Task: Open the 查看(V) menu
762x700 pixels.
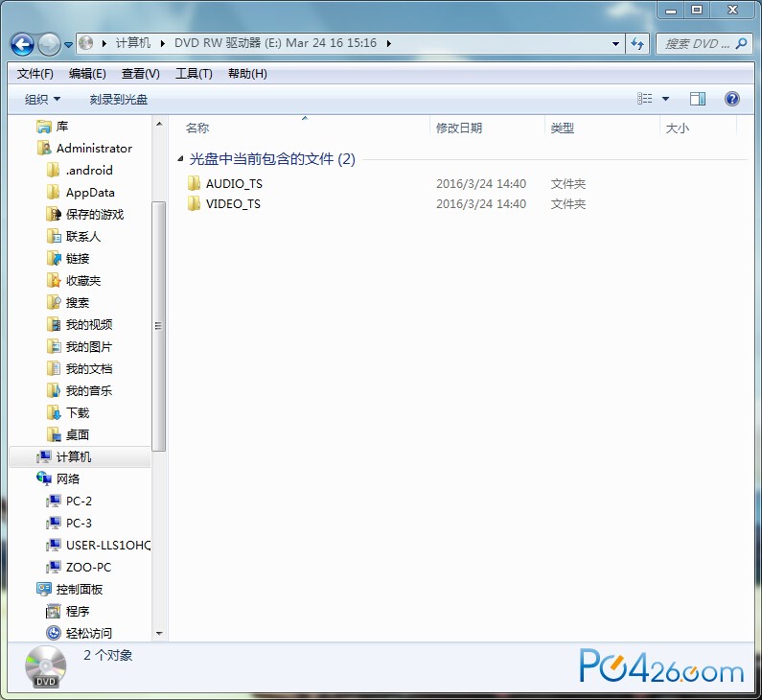Action: coord(141,74)
